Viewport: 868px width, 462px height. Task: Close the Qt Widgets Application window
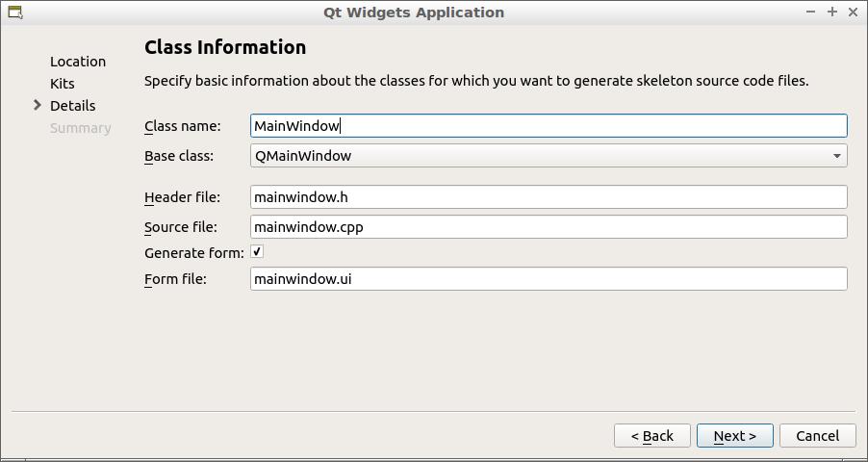pyautogui.click(x=853, y=12)
